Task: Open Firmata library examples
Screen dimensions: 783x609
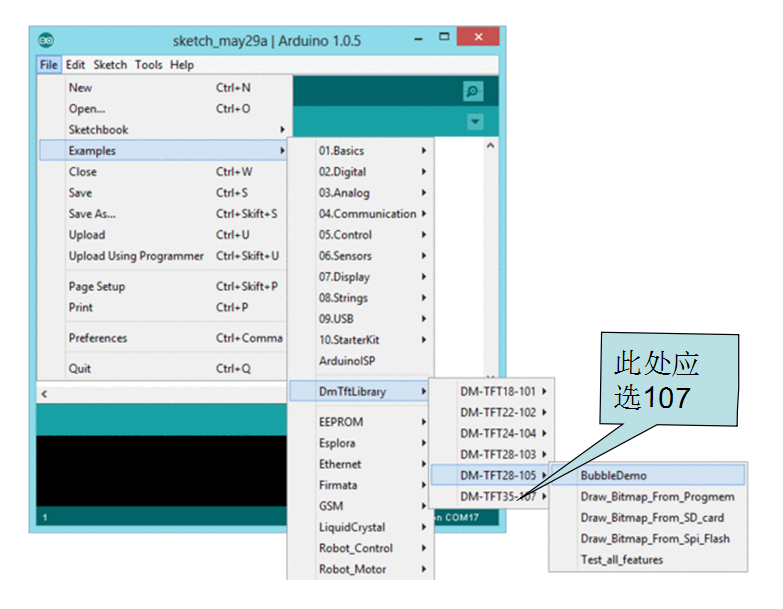Action: pos(361,485)
